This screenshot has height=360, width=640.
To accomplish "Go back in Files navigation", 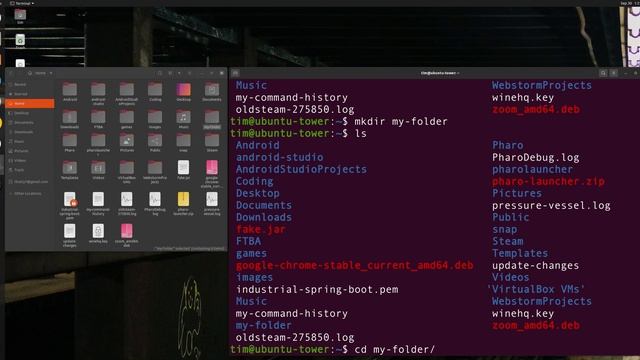I will click(11, 73).
